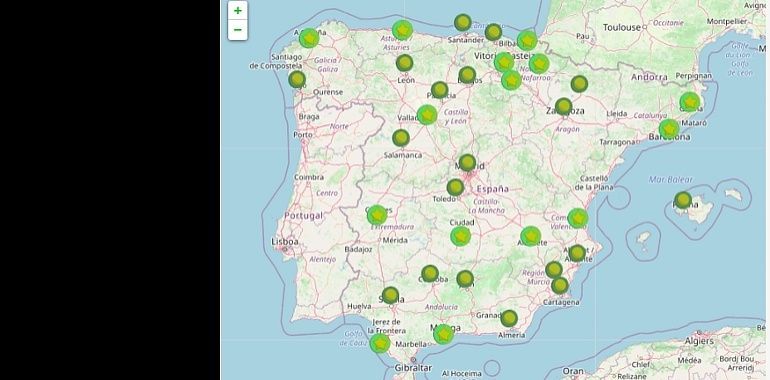Open the round marker on Mallorca
This screenshot has height=380, width=770.
pos(683,200)
